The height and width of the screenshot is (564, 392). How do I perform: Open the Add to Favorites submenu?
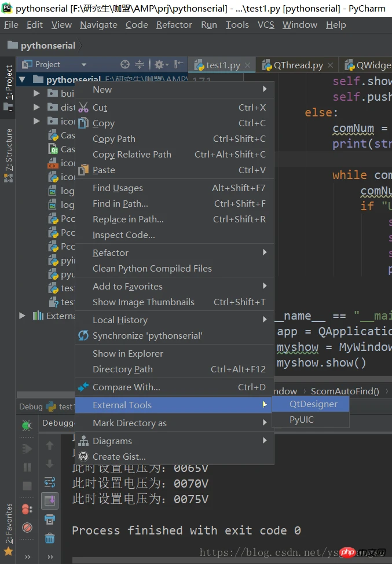[174, 286]
